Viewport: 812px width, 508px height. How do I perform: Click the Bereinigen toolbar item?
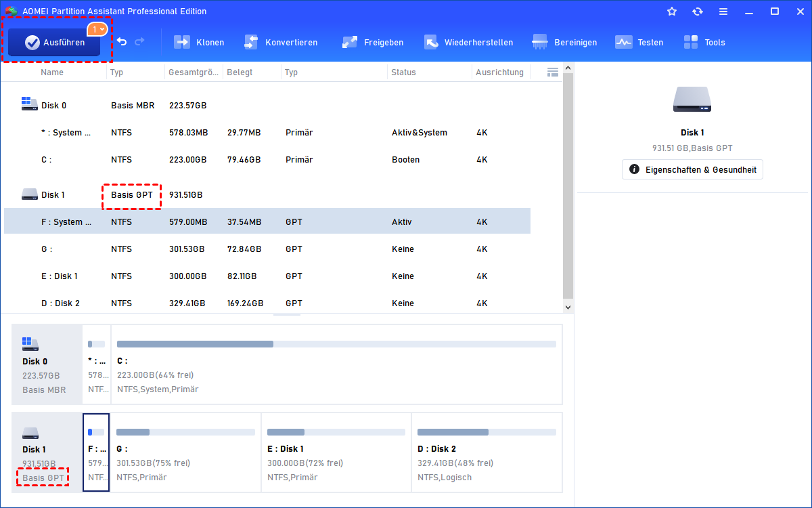click(565, 43)
